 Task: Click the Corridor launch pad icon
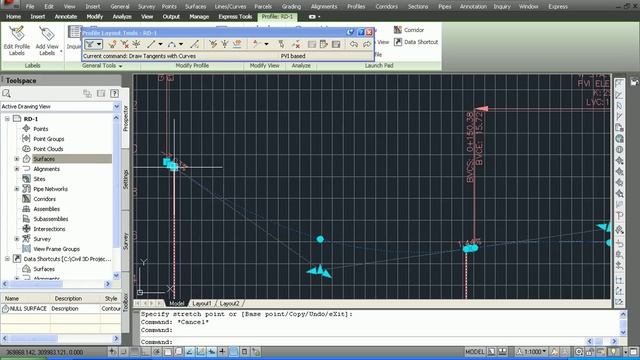[409, 30]
